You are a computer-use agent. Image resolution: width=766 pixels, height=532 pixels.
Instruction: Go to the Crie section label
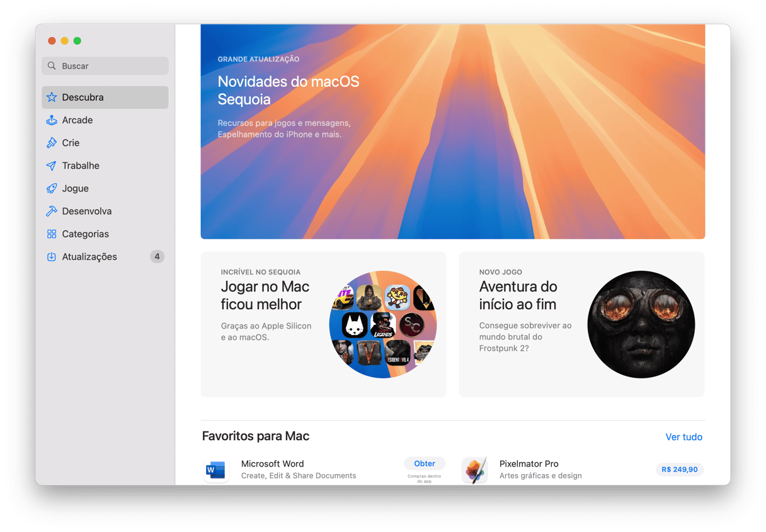[x=71, y=143]
